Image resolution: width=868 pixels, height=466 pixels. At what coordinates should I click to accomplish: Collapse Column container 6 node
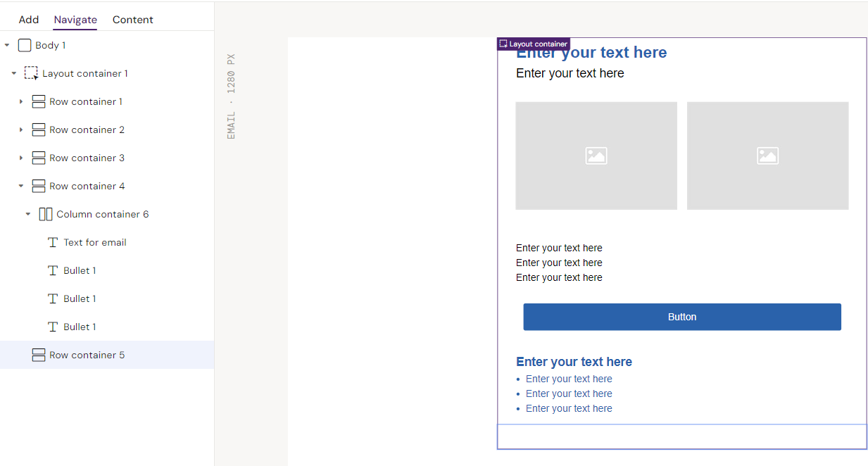[x=28, y=214]
